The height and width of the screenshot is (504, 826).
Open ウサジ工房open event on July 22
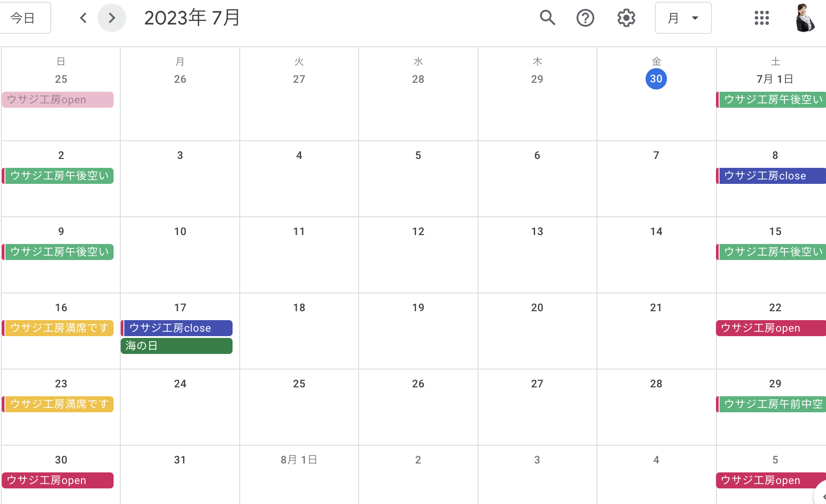[771, 328]
